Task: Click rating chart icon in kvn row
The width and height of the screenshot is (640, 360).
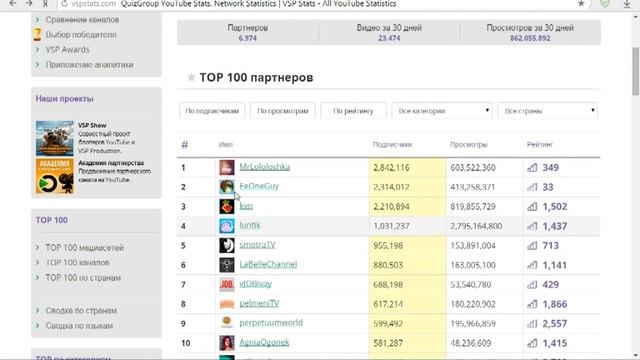Action: pyautogui.click(x=532, y=207)
